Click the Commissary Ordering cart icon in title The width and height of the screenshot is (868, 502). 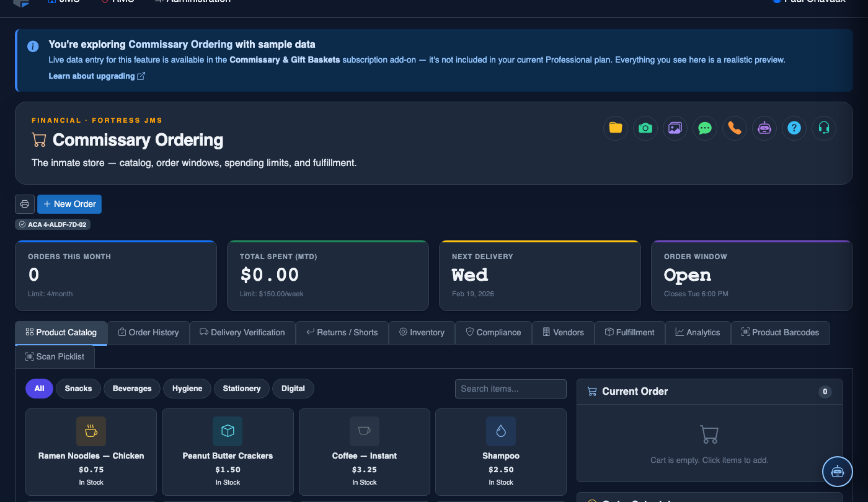tap(39, 140)
